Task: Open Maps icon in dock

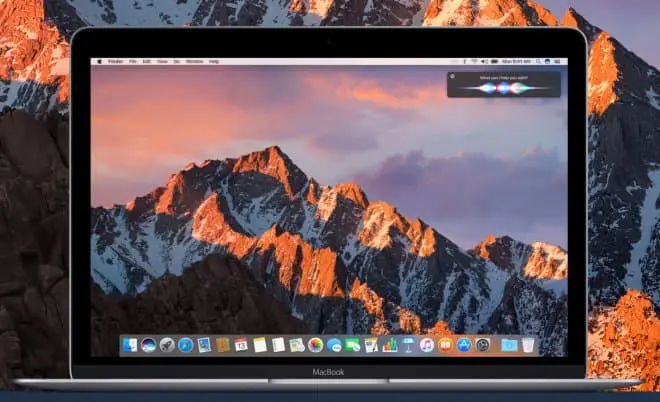Action: click(x=297, y=345)
